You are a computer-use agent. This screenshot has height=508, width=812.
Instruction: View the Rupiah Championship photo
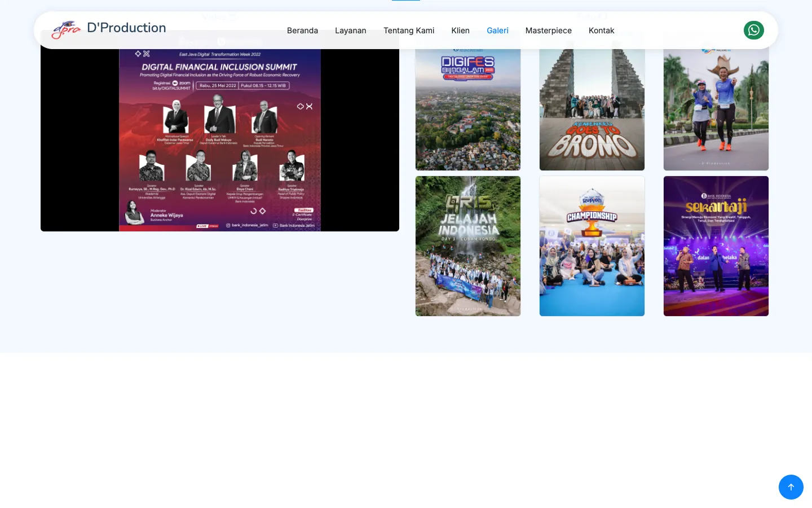tap(592, 246)
